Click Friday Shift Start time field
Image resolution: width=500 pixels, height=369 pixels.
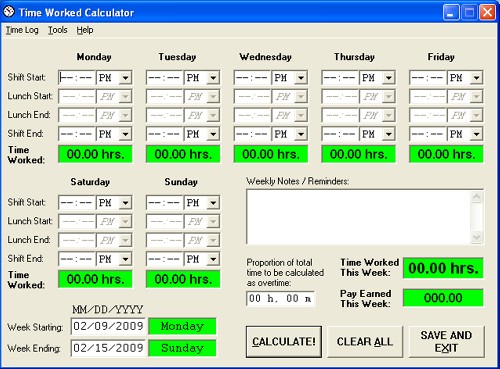(x=428, y=78)
